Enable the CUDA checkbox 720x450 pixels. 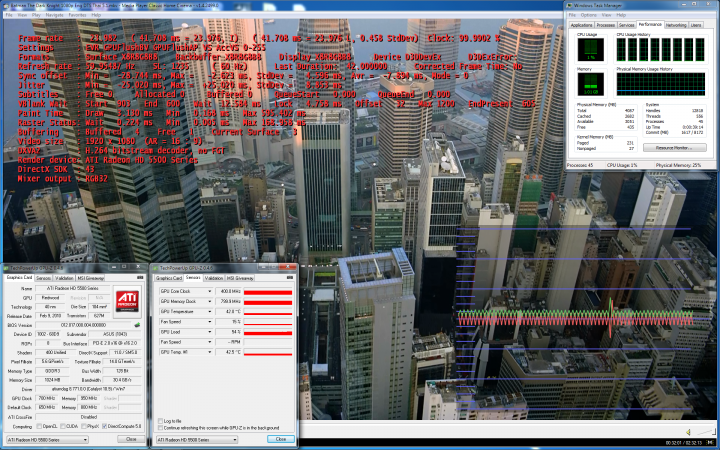pyautogui.click(x=63, y=427)
